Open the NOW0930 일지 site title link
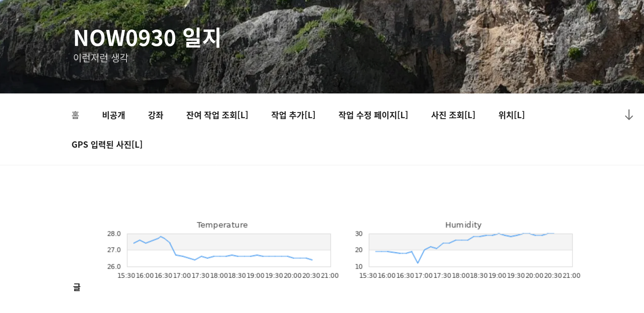 tap(147, 38)
